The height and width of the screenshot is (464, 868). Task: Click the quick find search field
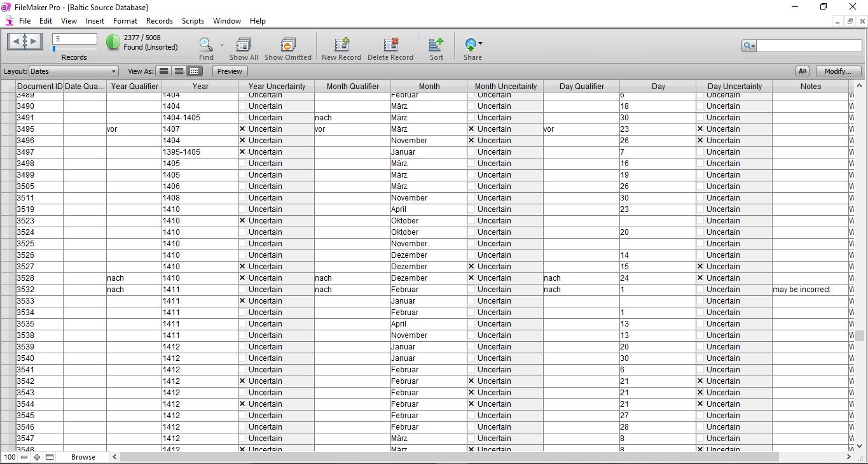(809, 46)
